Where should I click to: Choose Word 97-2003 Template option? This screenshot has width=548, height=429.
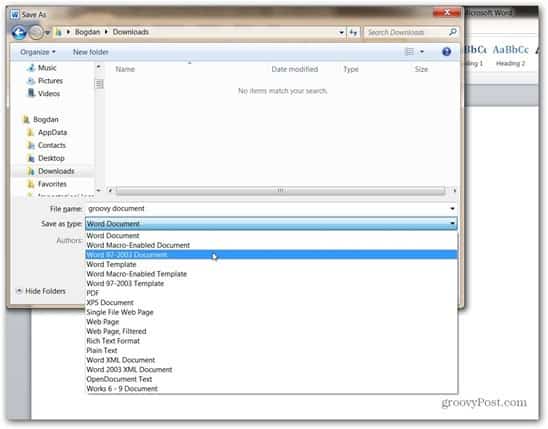click(x=271, y=283)
